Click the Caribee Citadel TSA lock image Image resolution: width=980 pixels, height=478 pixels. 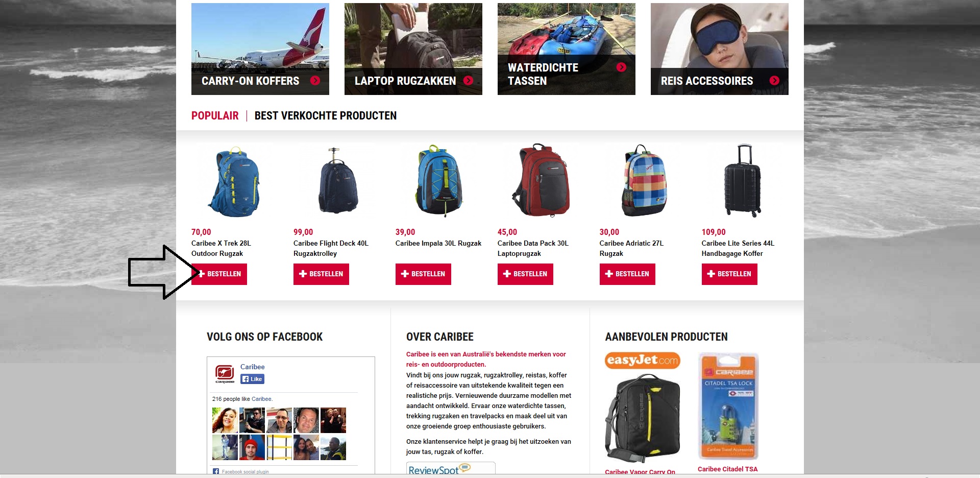728,407
